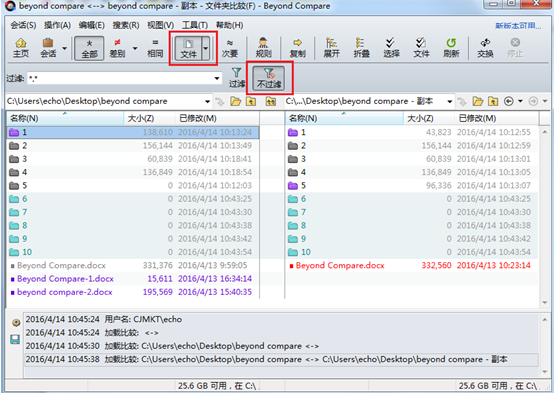Sort the right pane by 名称(N) column
The height and width of the screenshot is (393, 554).
pyautogui.click(x=344, y=118)
